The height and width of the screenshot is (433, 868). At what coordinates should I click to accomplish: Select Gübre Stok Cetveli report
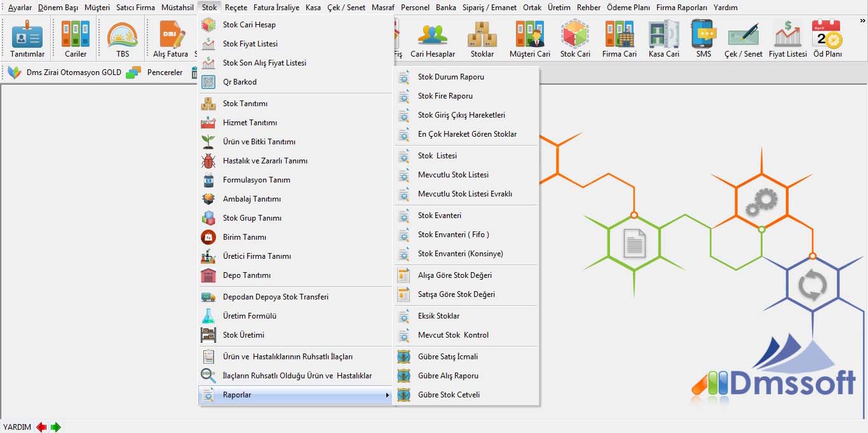(449, 395)
